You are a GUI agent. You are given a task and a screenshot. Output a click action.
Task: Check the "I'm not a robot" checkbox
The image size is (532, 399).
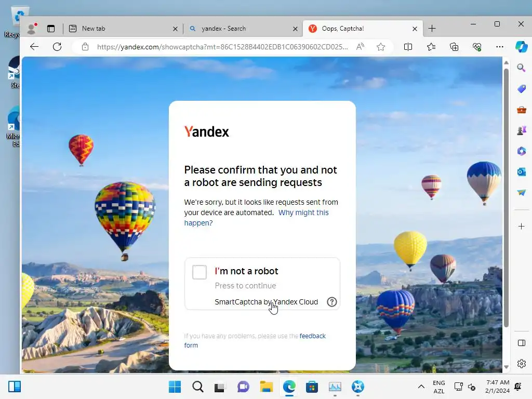pyautogui.click(x=199, y=272)
